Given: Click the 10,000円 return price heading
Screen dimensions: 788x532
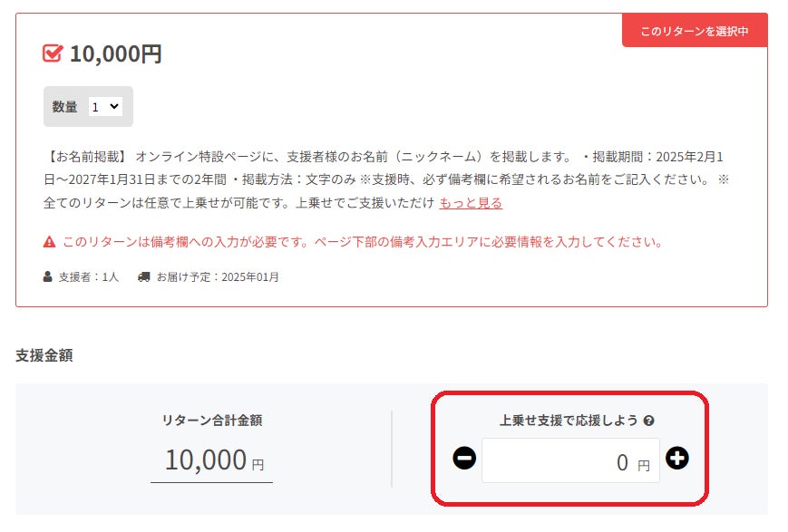Looking at the screenshot, I should [115, 54].
